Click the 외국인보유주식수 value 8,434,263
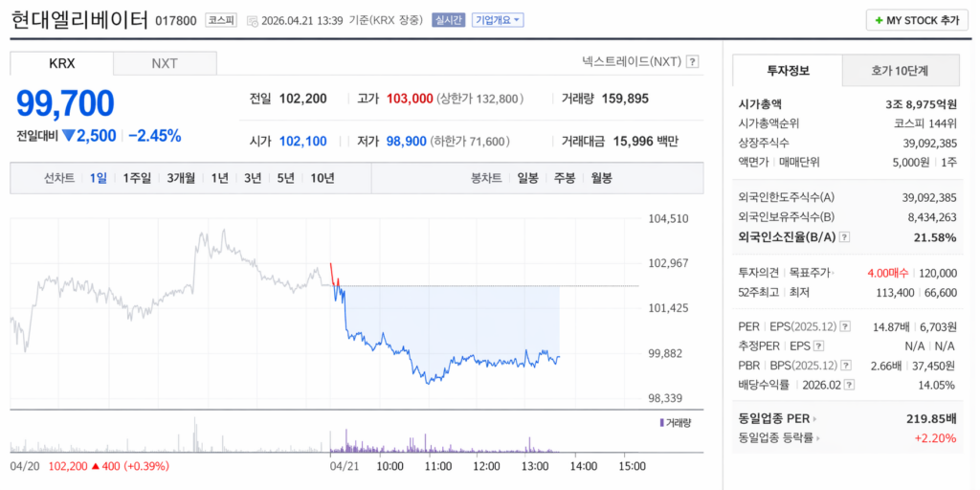Screen dimensions: 980x490 click(930, 217)
